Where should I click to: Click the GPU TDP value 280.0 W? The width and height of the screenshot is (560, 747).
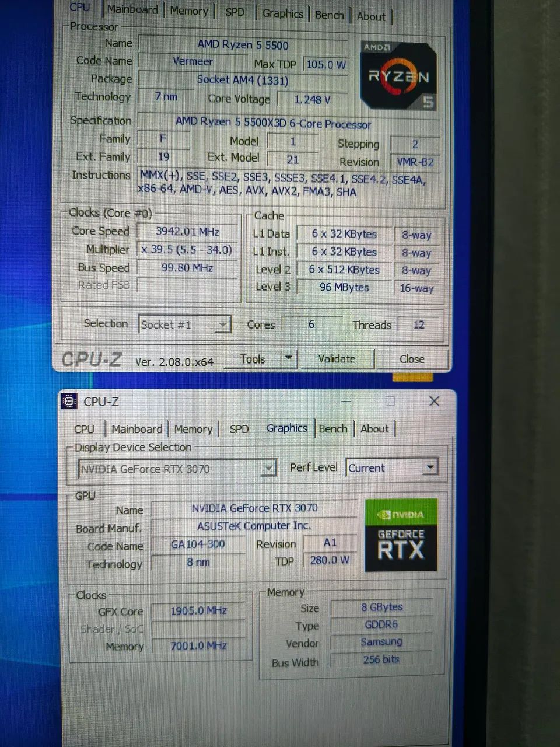tap(330, 560)
